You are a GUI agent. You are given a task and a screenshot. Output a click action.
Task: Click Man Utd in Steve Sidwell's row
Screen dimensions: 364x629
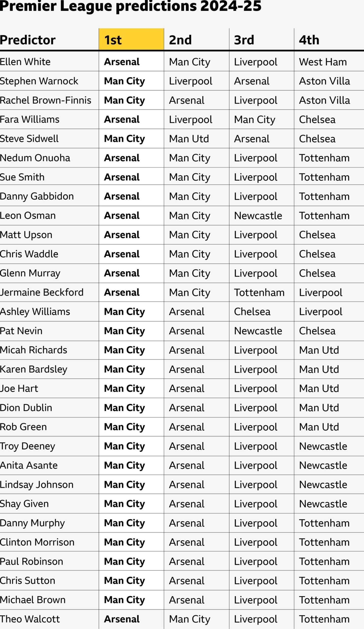coord(189,139)
